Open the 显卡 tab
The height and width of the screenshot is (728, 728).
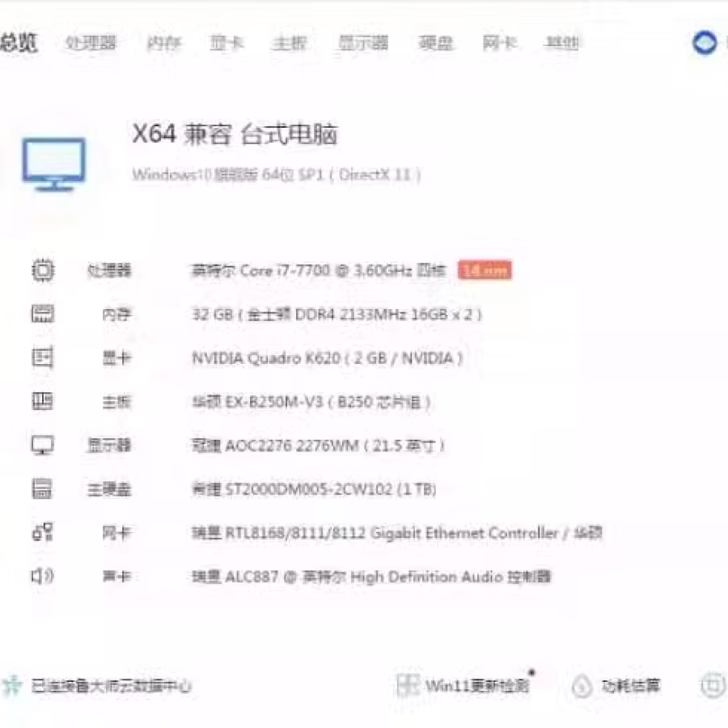[x=227, y=43]
